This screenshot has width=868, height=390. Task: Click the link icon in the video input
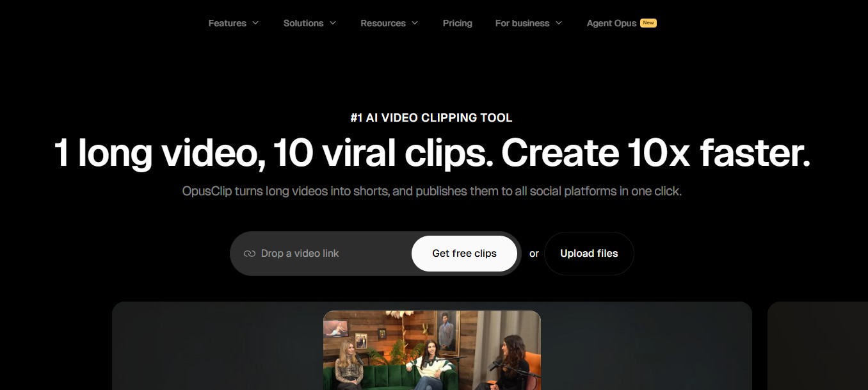(250, 254)
